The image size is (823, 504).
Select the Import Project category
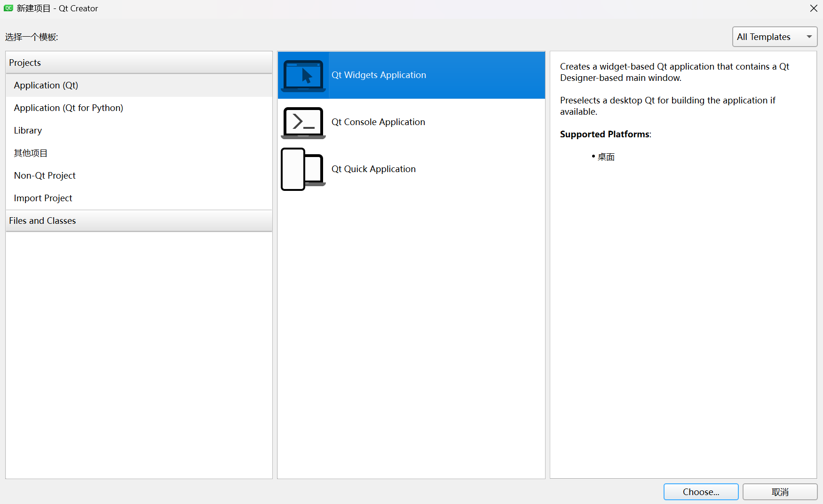click(x=139, y=198)
